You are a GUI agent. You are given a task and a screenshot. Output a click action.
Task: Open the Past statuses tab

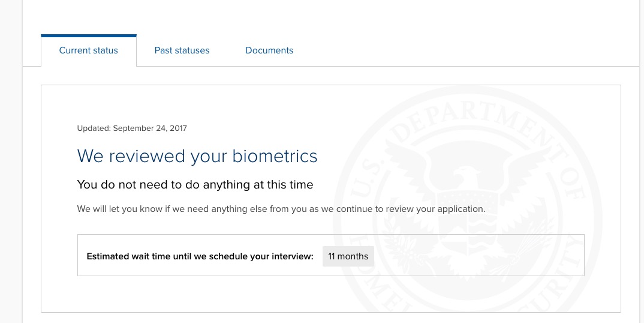[x=182, y=50]
